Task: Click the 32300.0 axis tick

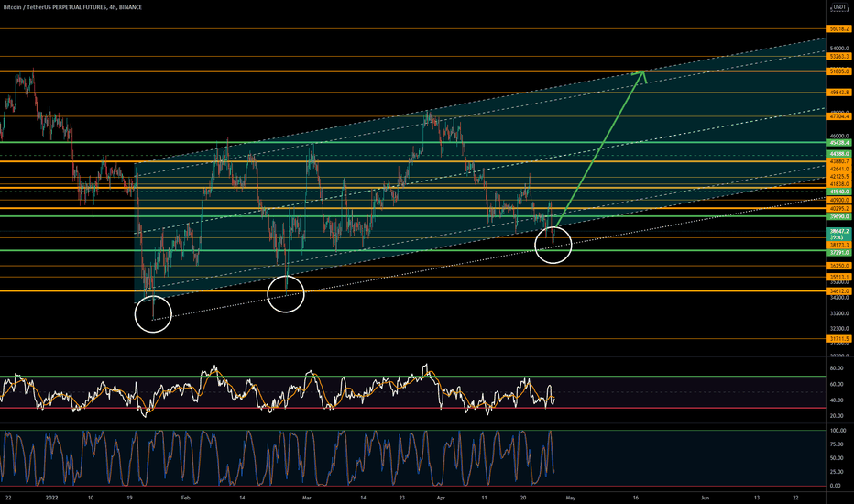Action: tap(839, 329)
